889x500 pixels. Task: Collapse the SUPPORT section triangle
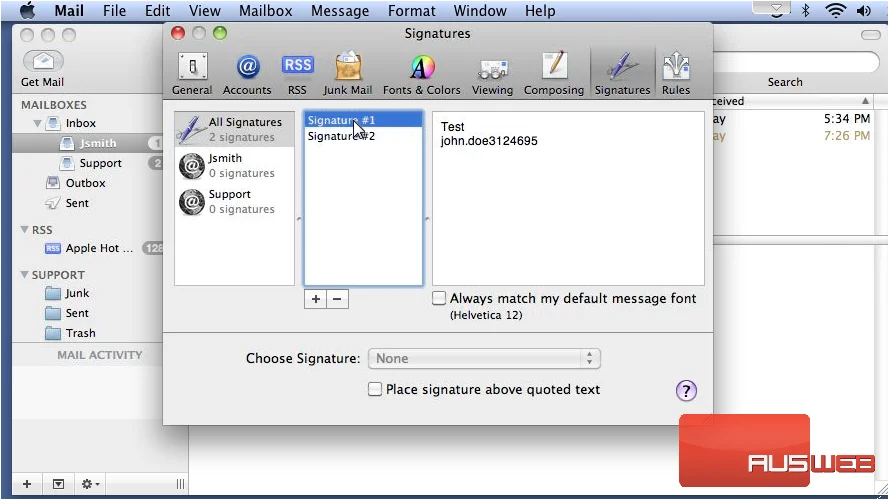coord(24,274)
